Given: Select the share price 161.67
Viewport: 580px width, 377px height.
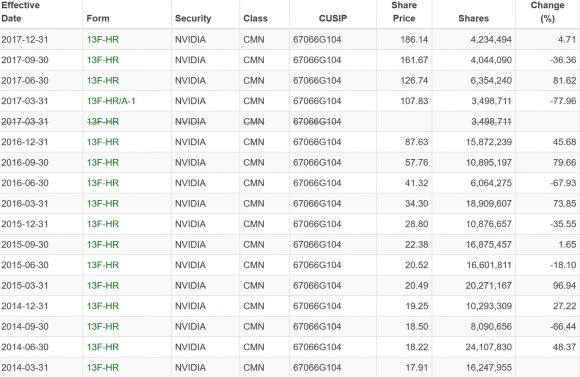Looking at the screenshot, I should [414, 60].
